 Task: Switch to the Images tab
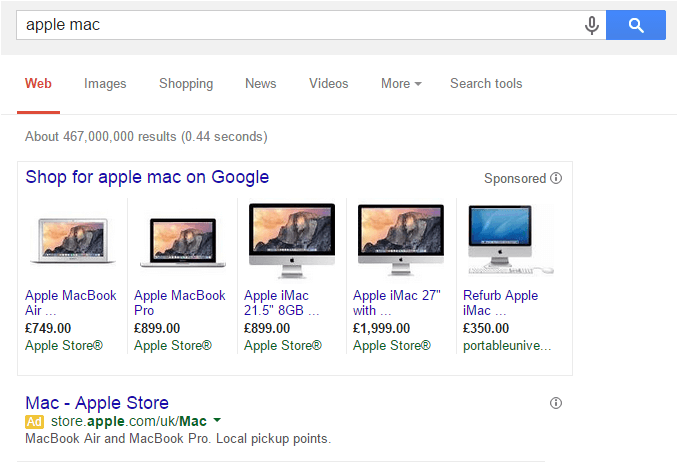(x=105, y=83)
